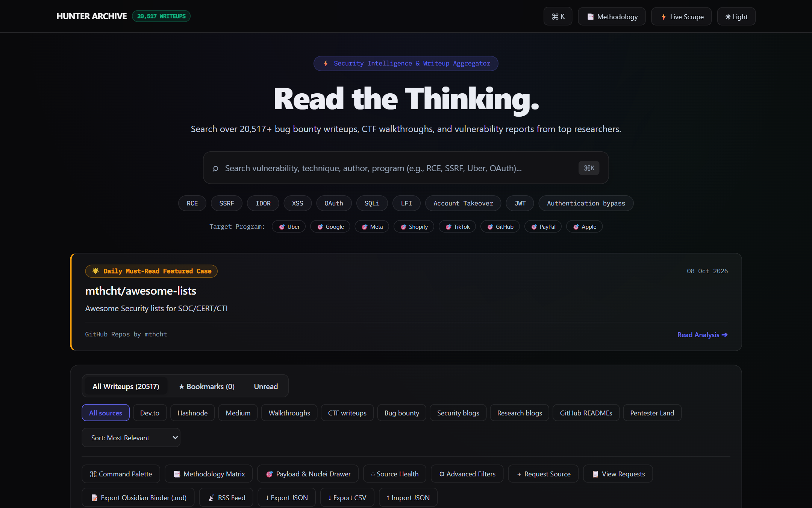Switch to All Writeups (20517) tab
This screenshot has width=812, height=508.
(126, 386)
